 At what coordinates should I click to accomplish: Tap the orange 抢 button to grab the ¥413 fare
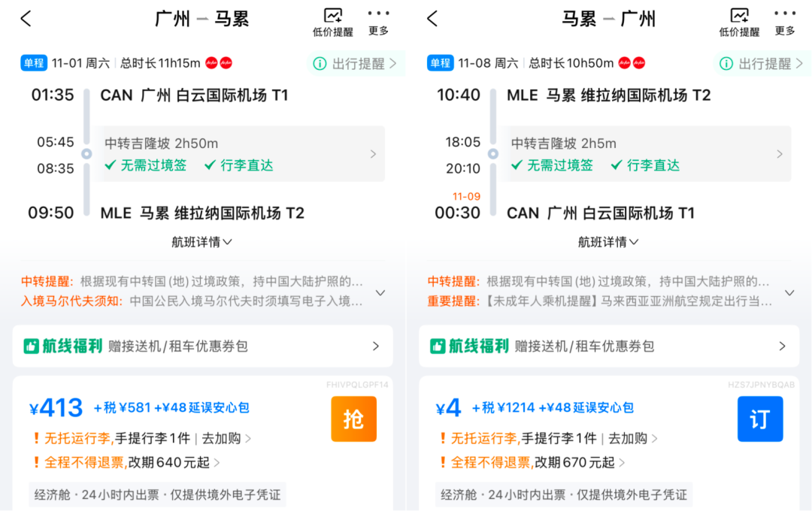[353, 419]
